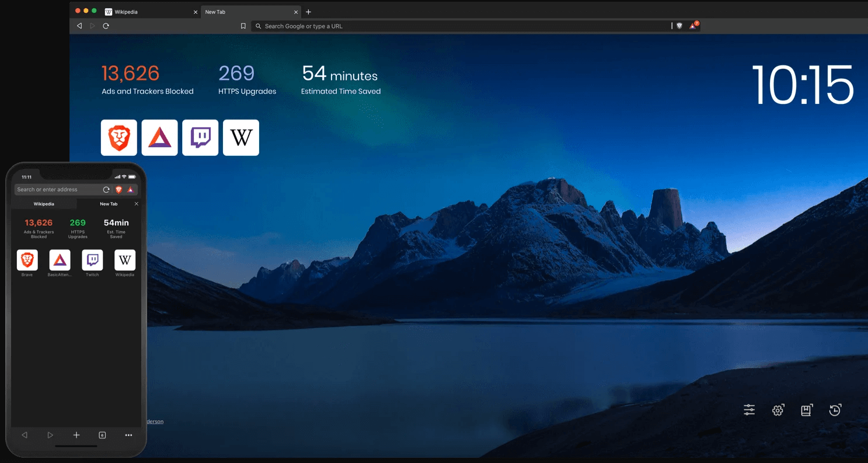The width and height of the screenshot is (868, 463).
Task: Open the Wikipedia top site tile on desktop
Action: [241, 138]
